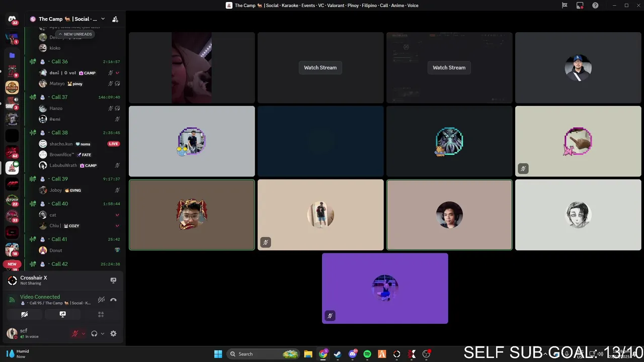The image size is (644, 362).
Task: Click the Windows taskbar Search box
Action: coord(264,354)
